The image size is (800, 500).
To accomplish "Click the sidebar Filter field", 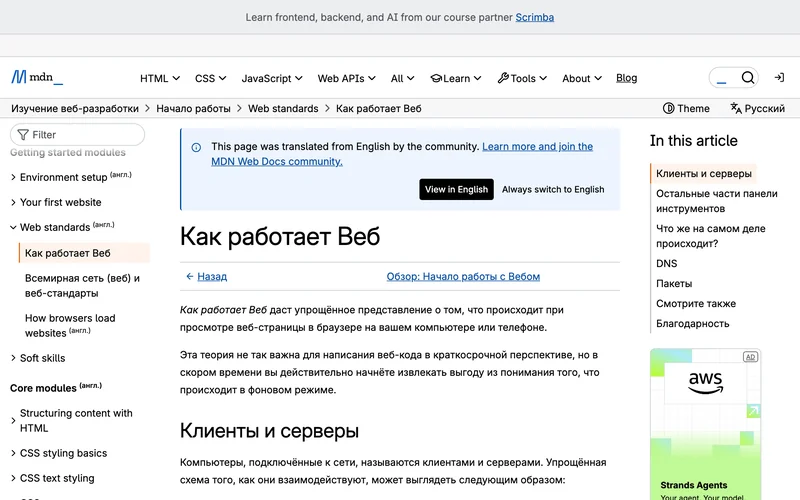I will click(x=78, y=135).
